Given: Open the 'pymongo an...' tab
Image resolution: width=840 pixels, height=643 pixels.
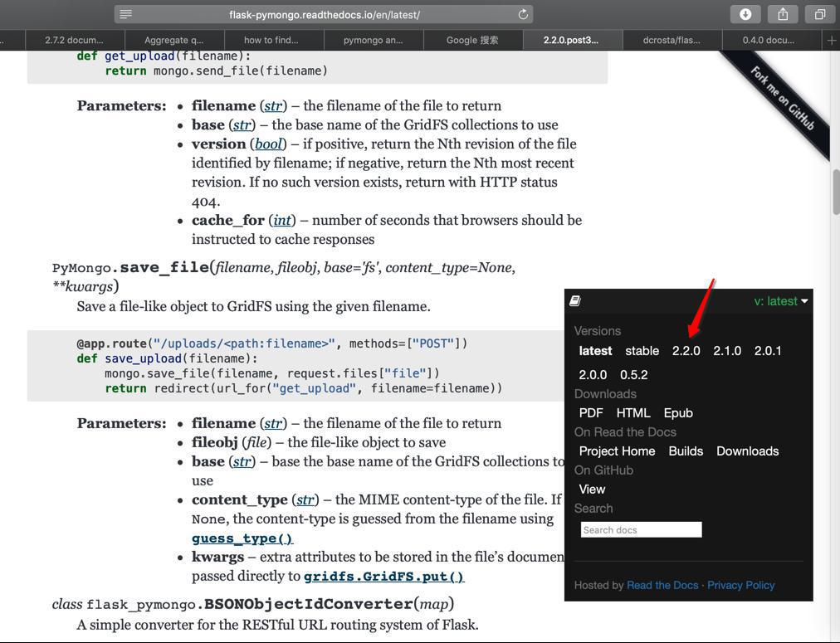Looking at the screenshot, I should tap(373, 40).
